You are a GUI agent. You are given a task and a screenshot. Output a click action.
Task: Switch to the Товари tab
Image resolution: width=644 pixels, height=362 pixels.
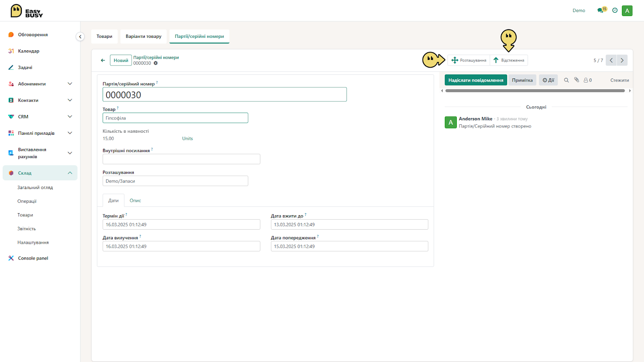click(104, 36)
